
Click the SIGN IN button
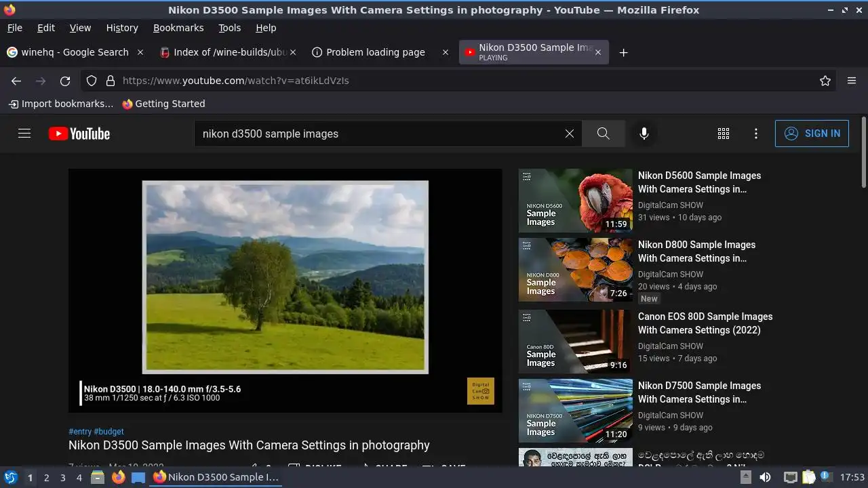pos(812,134)
